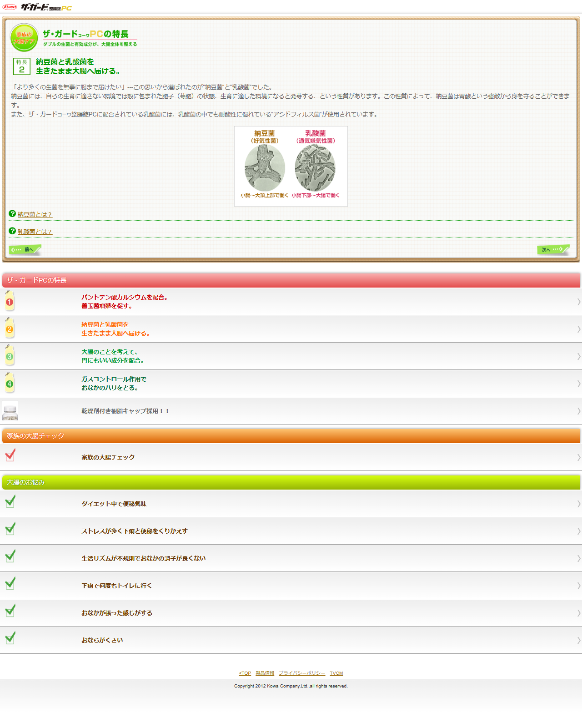Expand 納豆菌とは？ explanation
The height and width of the screenshot is (728, 582).
[35, 215]
